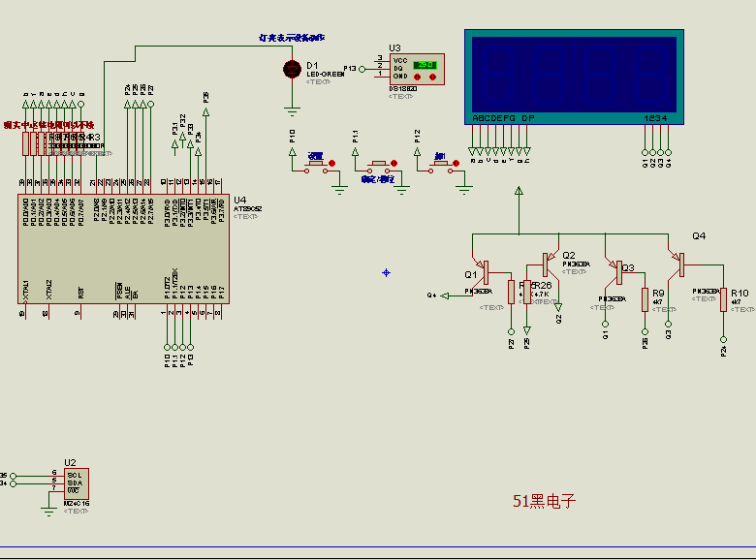Click the P10 terminal arrow above first pushbutton

tap(292, 151)
